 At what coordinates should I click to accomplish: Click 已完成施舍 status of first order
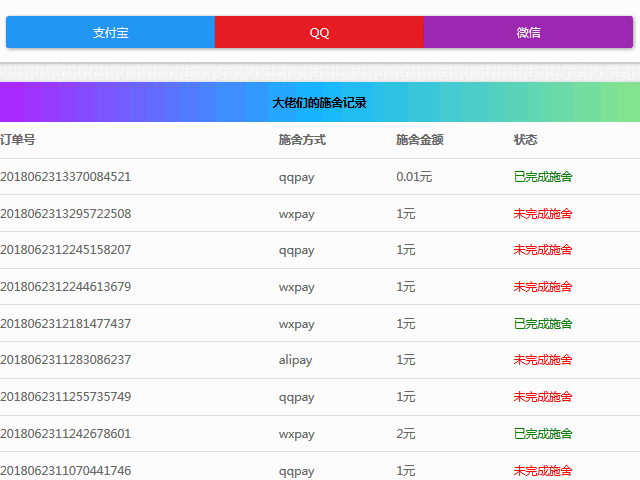point(543,177)
